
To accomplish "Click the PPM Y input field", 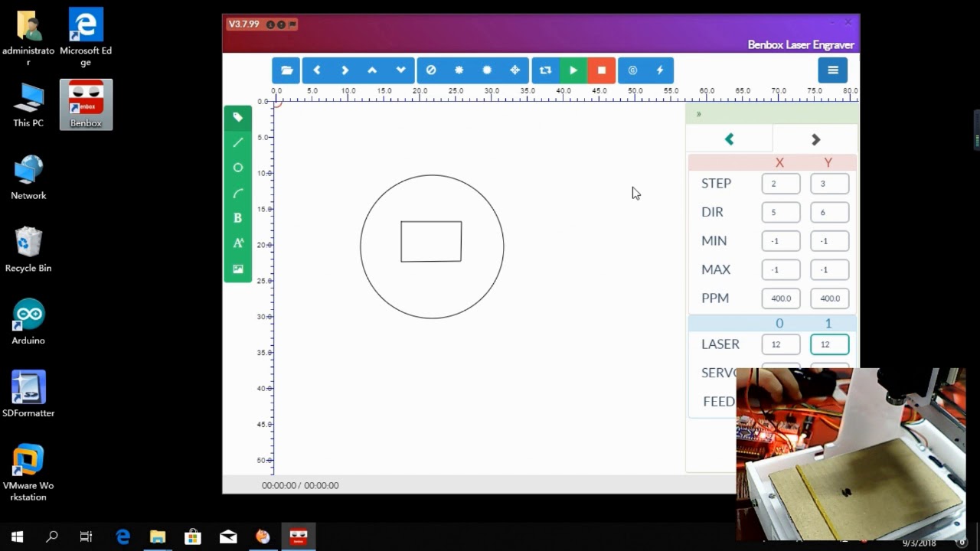I will pos(830,298).
